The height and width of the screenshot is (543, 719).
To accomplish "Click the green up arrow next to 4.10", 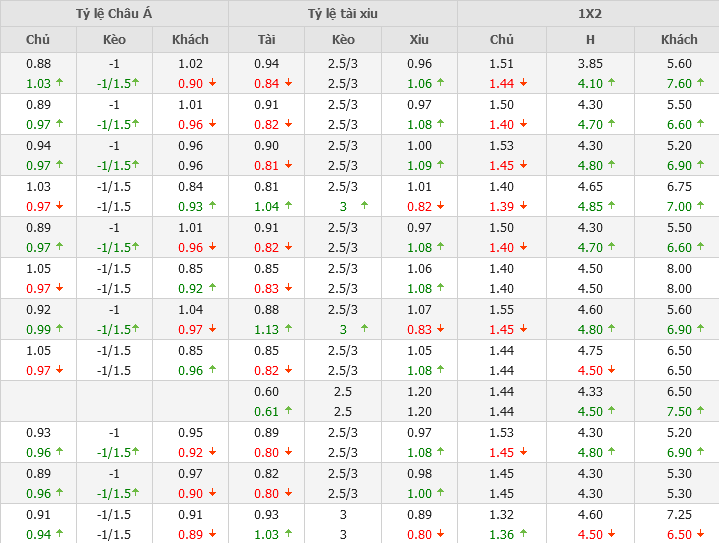I will click(612, 83).
